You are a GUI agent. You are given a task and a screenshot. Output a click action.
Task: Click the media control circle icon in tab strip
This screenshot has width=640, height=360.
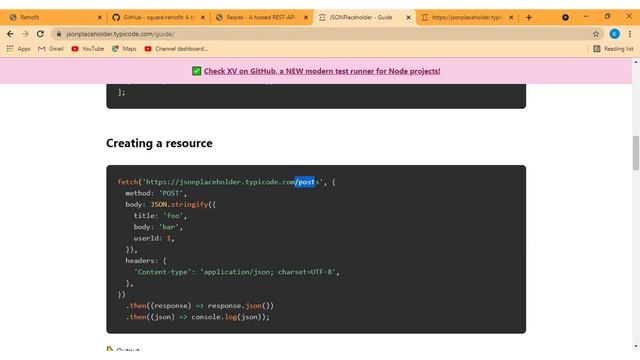pyautogui.click(x=565, y=17)
